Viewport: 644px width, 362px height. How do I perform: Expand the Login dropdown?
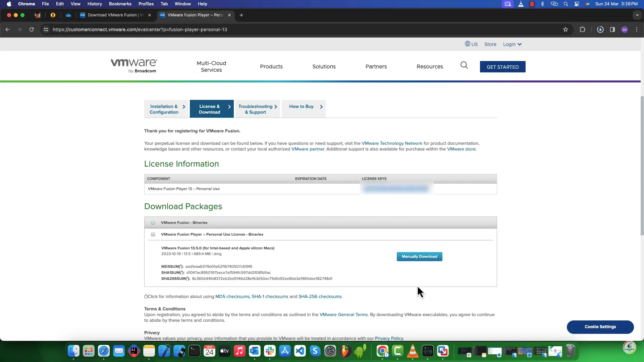point(512,44)
